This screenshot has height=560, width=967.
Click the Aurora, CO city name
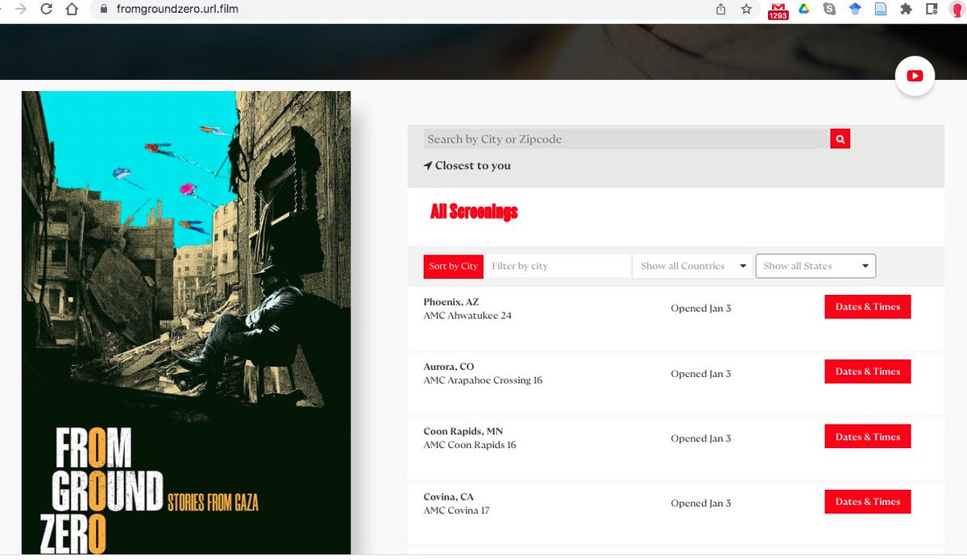point(449,367)
